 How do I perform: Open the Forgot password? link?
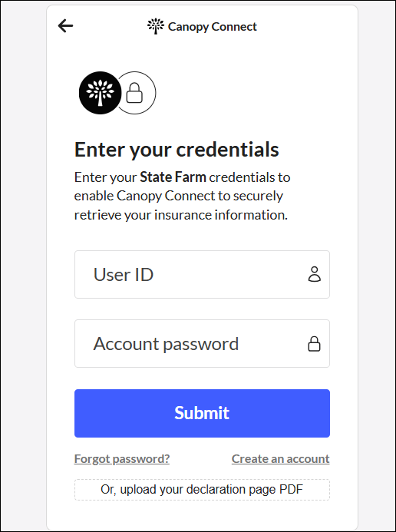tap(122, 459)
